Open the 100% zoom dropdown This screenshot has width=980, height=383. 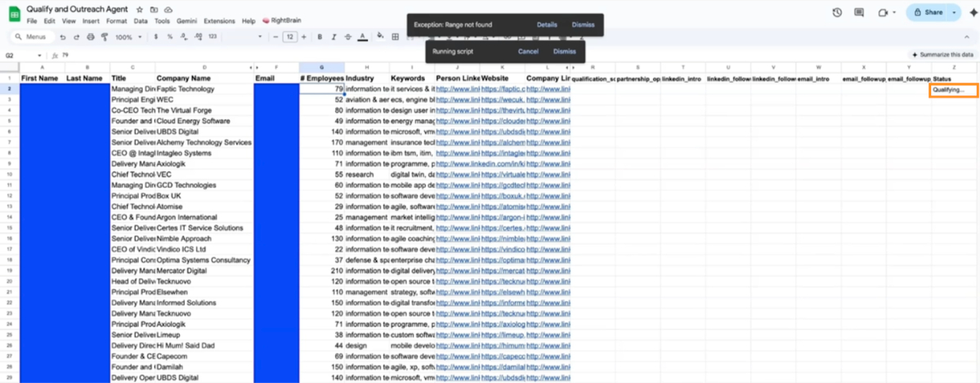pos(127,37)
